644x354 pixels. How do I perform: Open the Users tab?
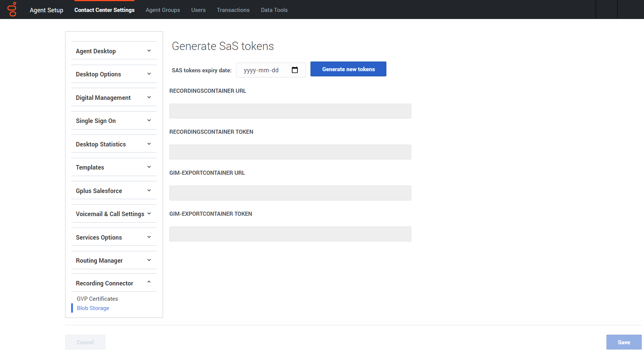[198, 10]
